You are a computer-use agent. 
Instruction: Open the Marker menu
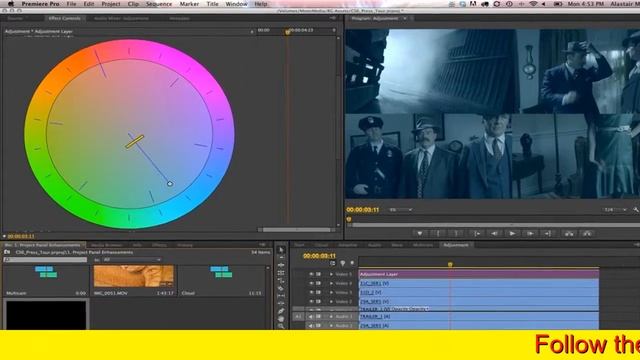click(189, 4)
